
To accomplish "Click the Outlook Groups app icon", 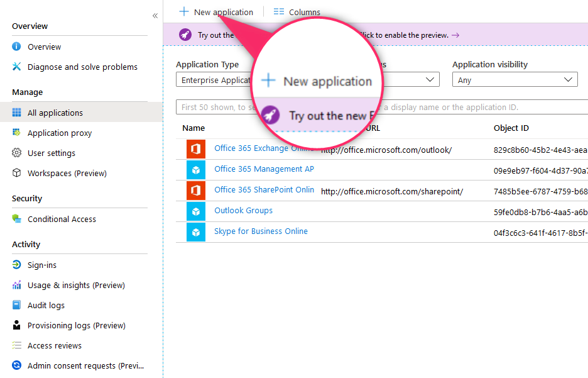I will 195,211.
